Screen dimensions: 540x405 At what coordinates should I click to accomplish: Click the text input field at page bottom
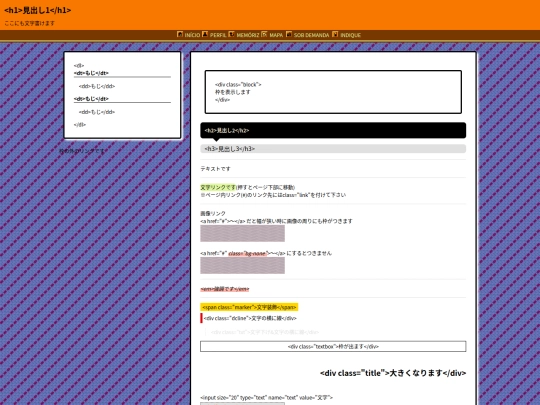pos(242,404)
